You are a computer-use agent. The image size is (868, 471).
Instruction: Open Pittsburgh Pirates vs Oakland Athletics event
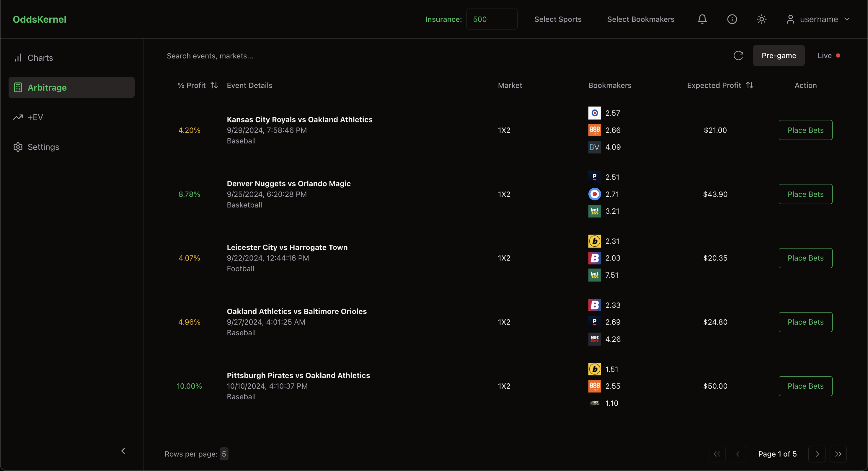click(298, 375)
